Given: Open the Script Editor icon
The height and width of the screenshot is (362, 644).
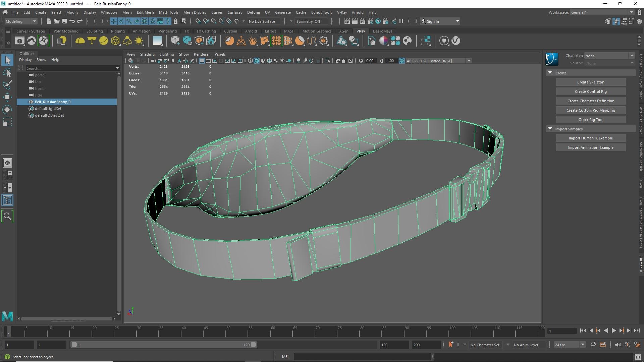Looking at the screenshot, I should (638, 357).
